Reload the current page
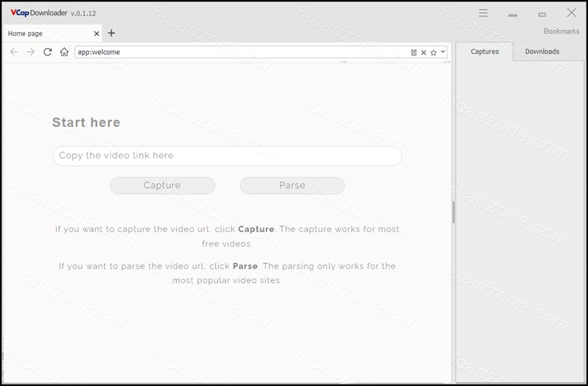The height and width of the screenshot is (386, 588). click(48, 52)
